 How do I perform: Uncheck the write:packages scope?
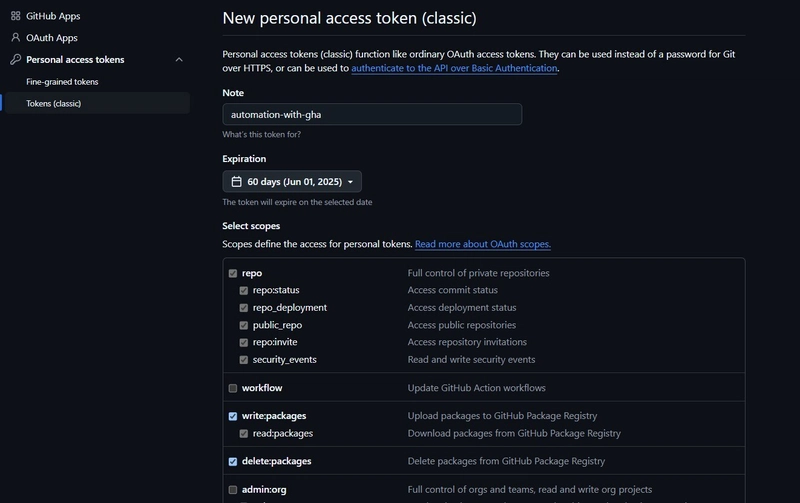click(233, 416)
